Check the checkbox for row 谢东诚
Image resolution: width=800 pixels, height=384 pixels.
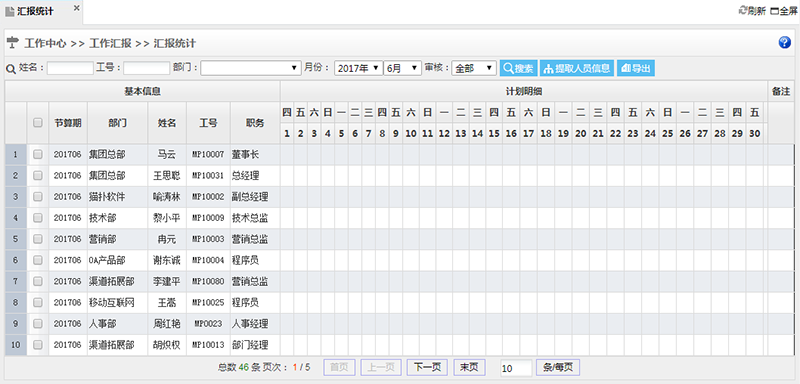pos(38,260)
